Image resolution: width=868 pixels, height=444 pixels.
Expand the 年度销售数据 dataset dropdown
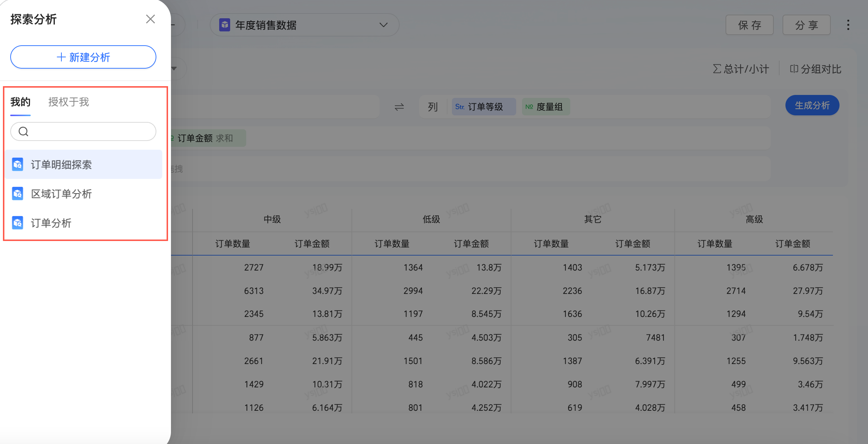click(x=383, y=25)
